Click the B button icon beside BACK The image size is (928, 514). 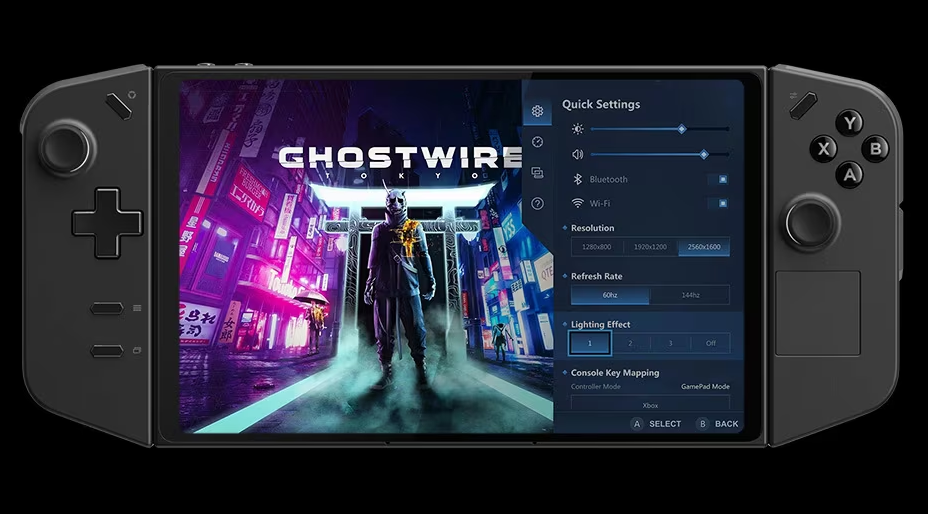(x=703, y=423)
